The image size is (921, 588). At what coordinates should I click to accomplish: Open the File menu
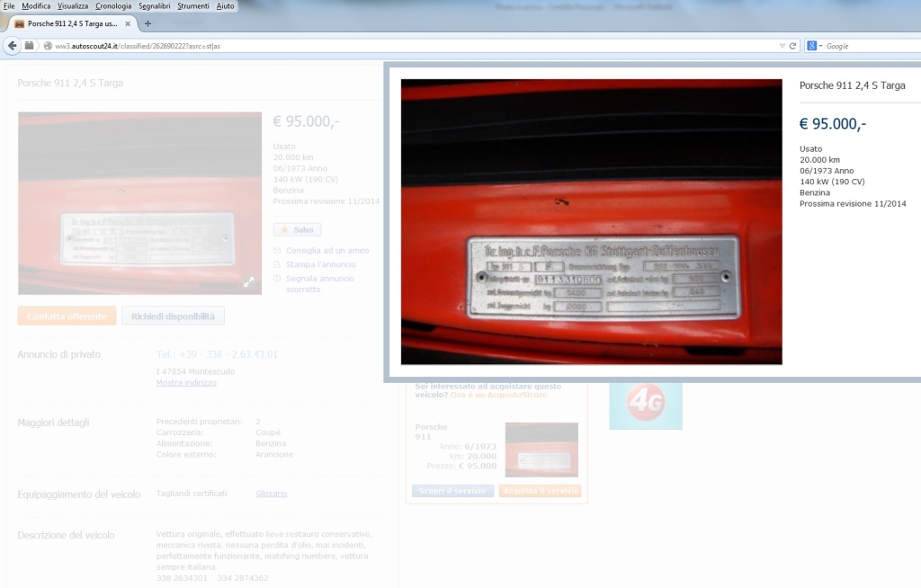(x=9, y=6)
